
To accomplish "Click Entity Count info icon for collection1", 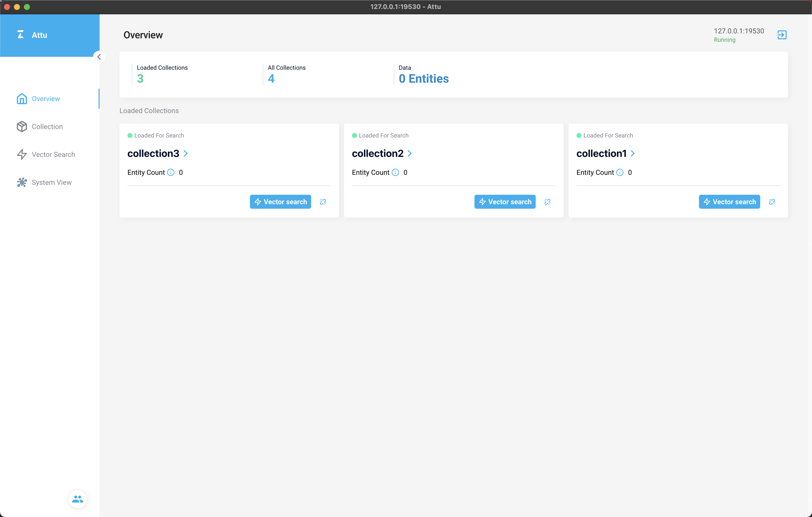I will click(620, 172).
